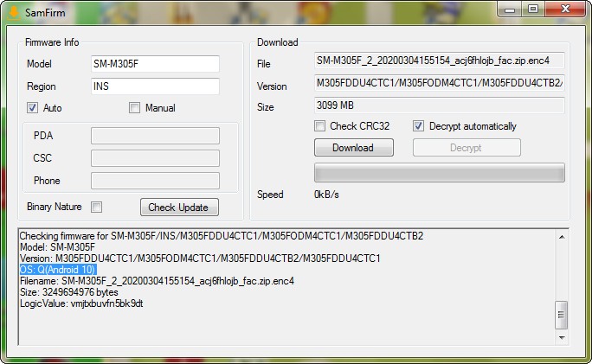Select the File name field
Screen dimensions: 592x364
point(440,61)
